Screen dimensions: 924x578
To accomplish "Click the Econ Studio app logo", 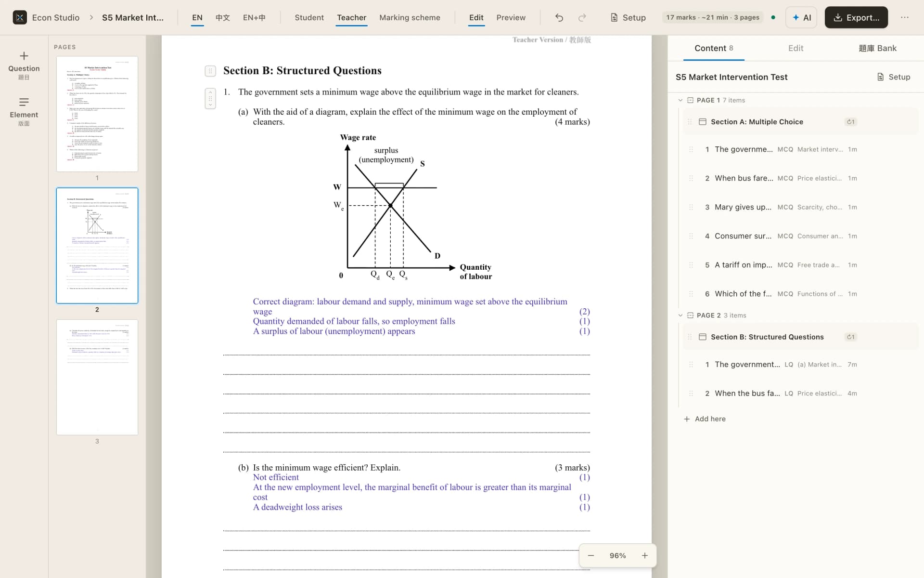I will (x=20, y=17).
